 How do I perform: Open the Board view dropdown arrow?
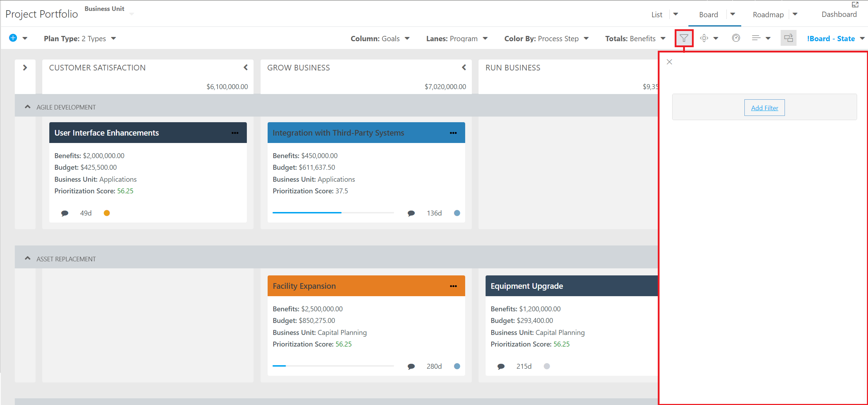733,14
